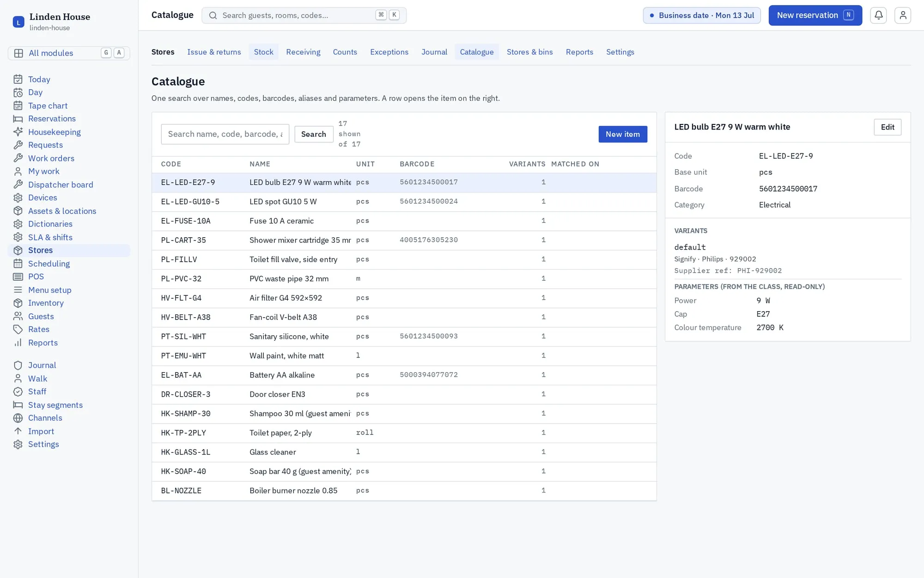This screenshot has width=924, height=578.
Task: Click Edit on LED bulb detail panel
Action: [x=888, y=127]
